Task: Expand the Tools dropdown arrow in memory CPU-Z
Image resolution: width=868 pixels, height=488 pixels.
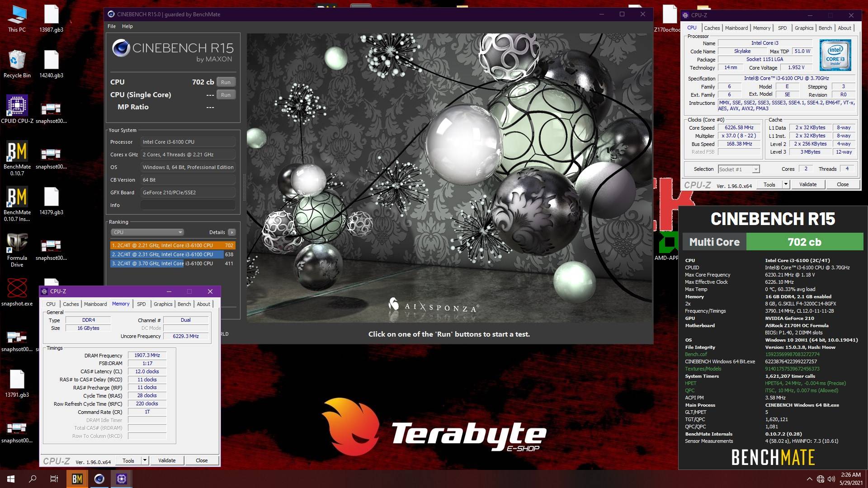Action: pos(145,460)
